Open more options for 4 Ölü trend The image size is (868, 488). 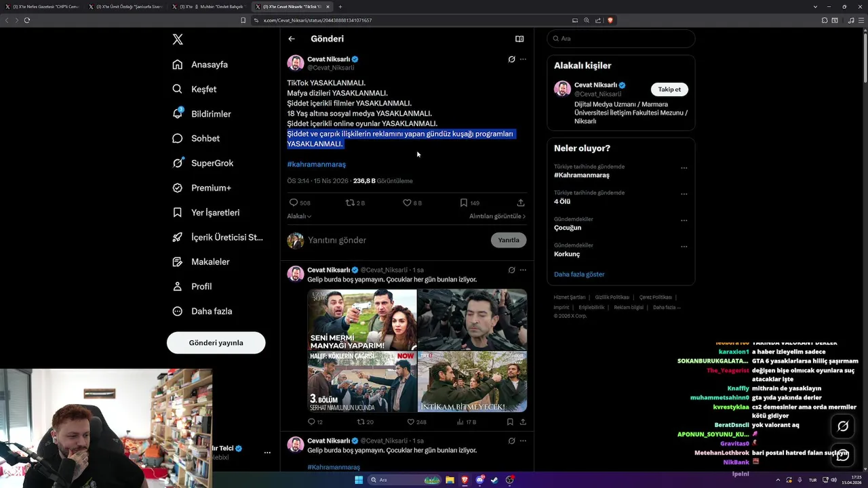(x=684, y=194)
